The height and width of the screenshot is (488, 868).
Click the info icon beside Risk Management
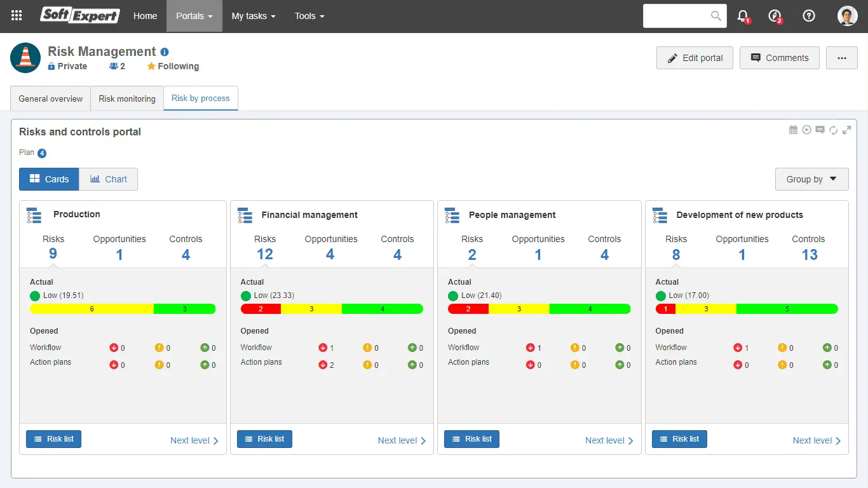tap(165, 52)
